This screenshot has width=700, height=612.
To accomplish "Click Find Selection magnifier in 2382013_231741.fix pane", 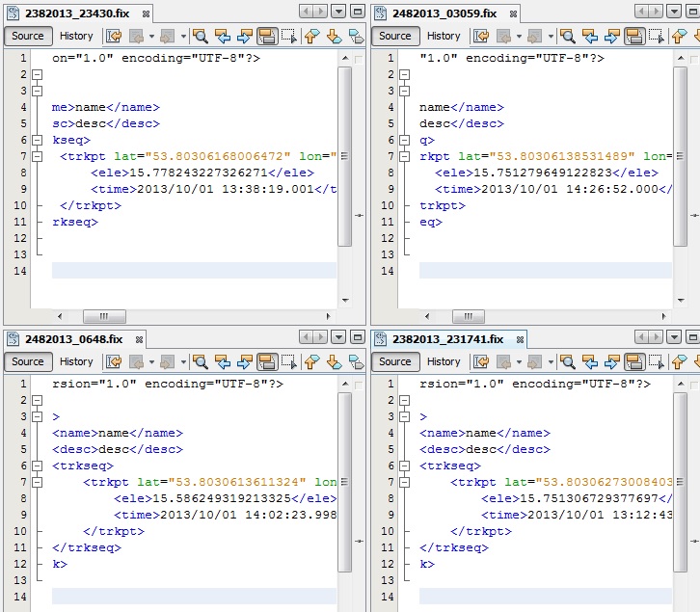I will (568, 361).
